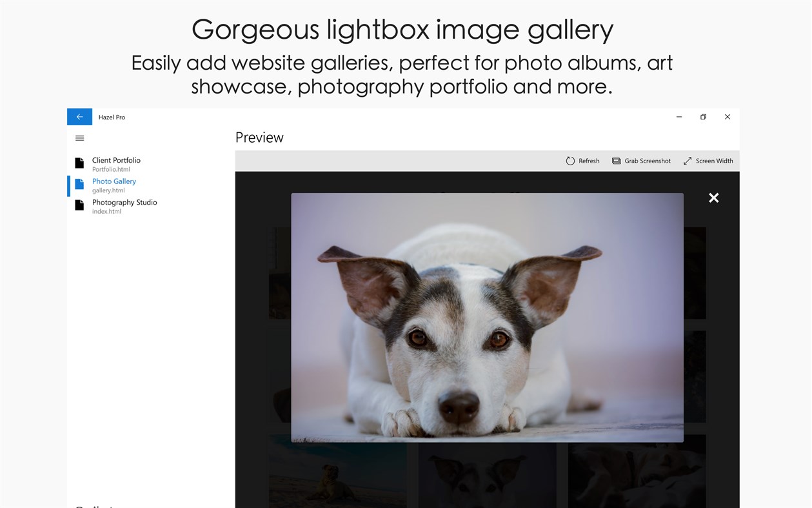Grab Screenshot of the preview
This screenshot has width=812, height=508.
(641, 161)
